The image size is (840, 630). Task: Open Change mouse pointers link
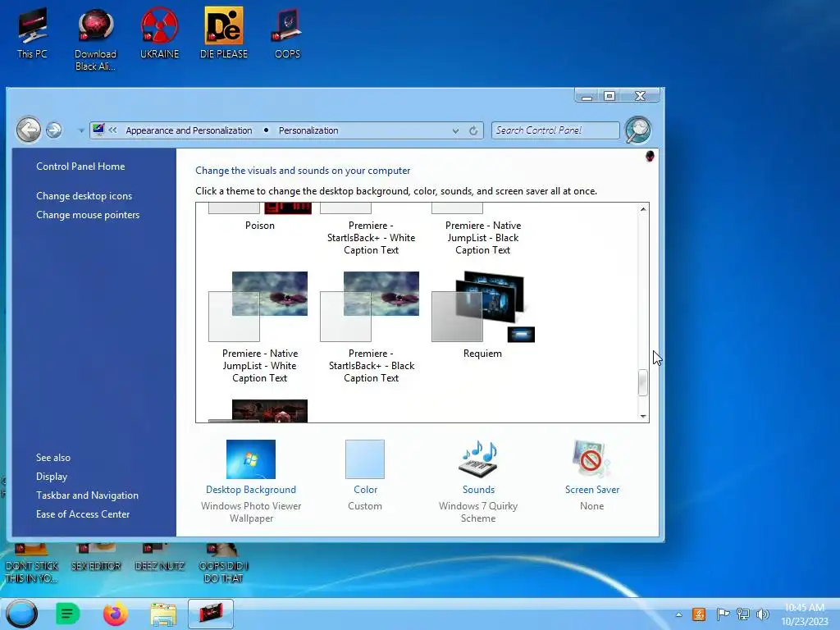(88, 214)
